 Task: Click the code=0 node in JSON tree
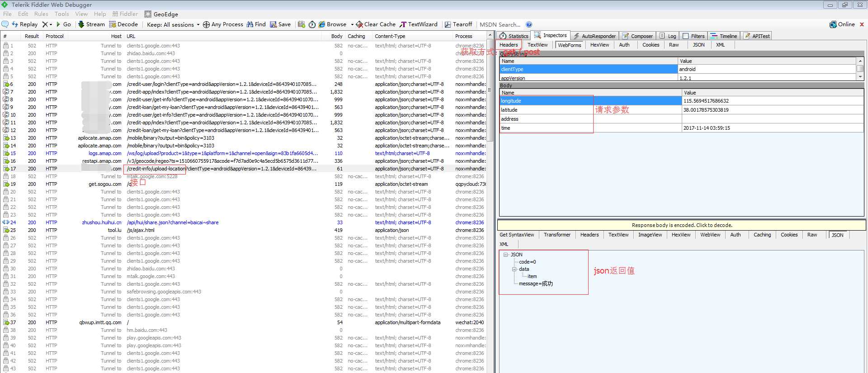[x=528, y=262]
